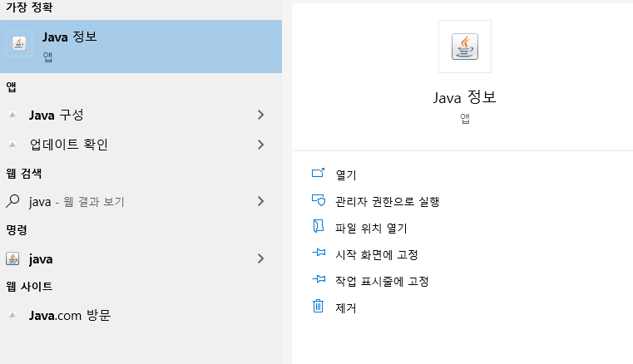This screenshot has width=633, height=364.
Task: Click the trash can uninstall icon
Action: [318, 306]
